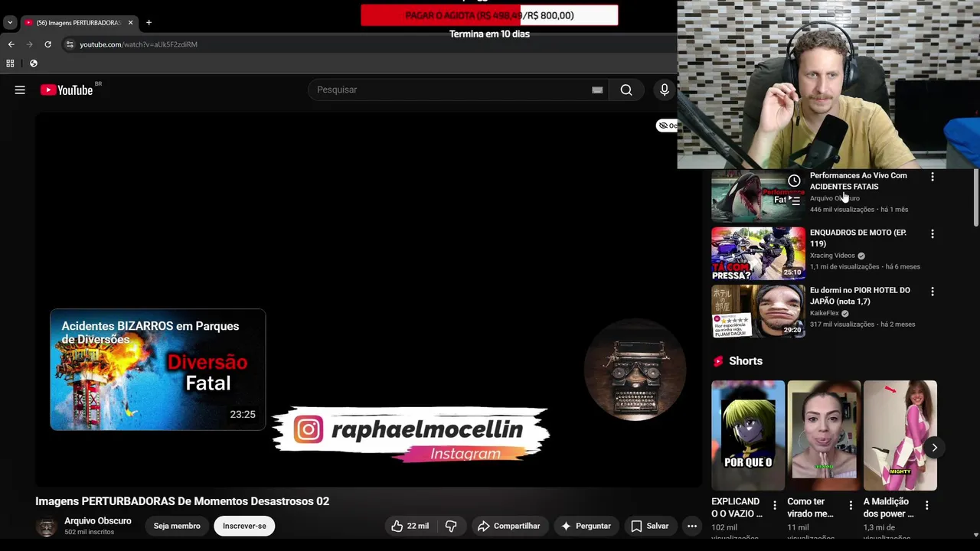Screen dimensions: 980x551
Task: Open Arquivo Obscuro channel name link
Action: click(98, 521)
